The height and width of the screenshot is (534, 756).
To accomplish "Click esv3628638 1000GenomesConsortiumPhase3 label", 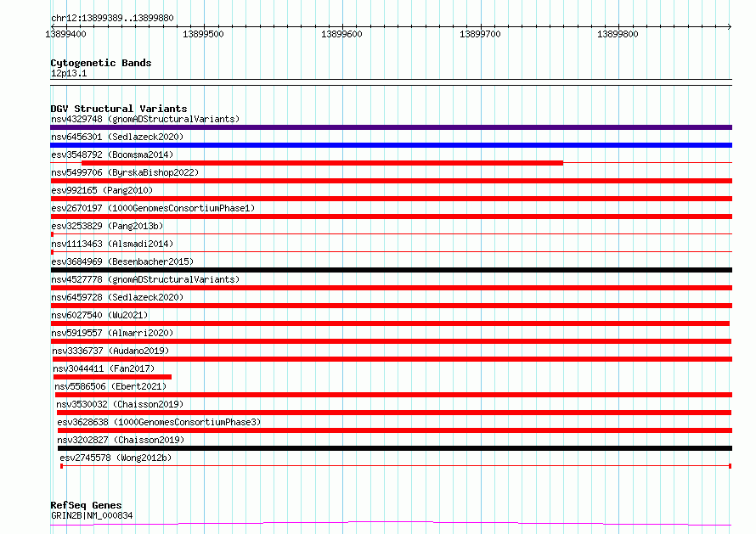I will tap(159, 422).
